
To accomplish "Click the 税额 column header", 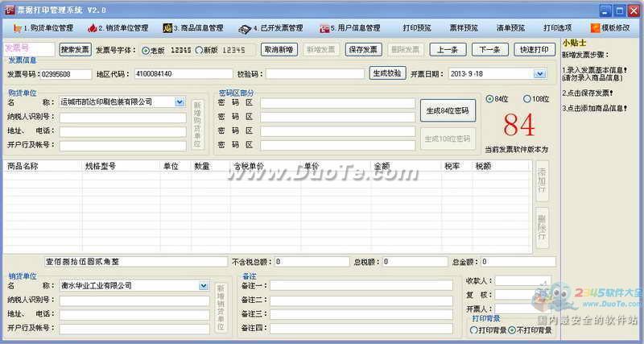I will coord(483,167).
